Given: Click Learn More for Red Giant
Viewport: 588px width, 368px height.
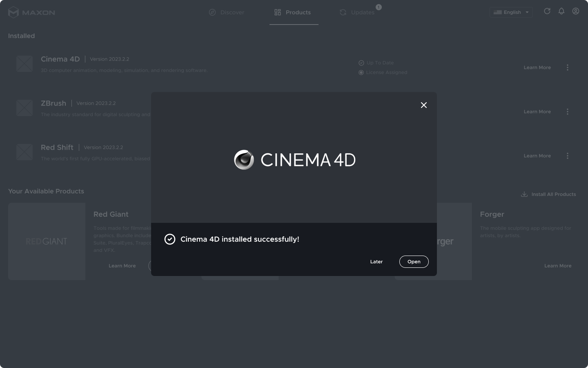Looking at the screenshot, I should [122, 266].
